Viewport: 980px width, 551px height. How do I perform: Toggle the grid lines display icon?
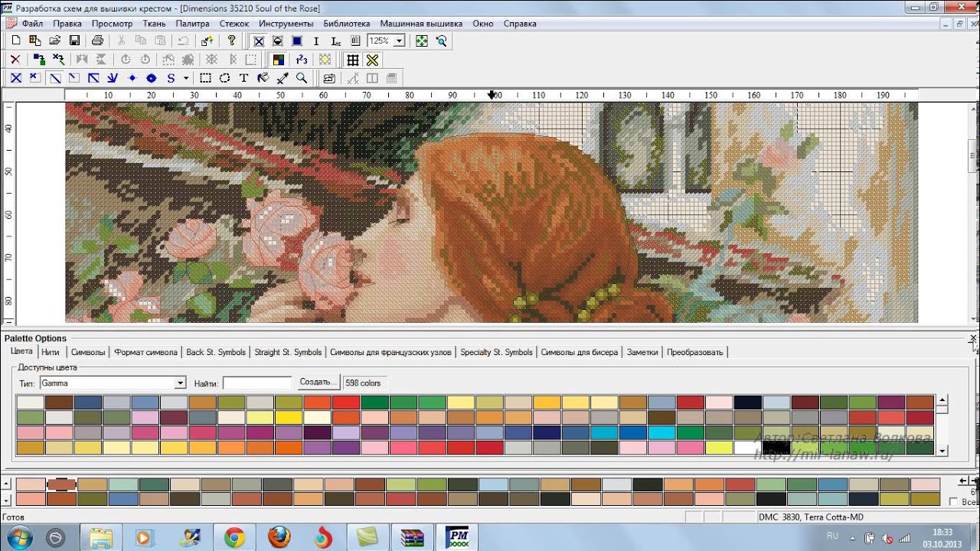pos(353,60)
